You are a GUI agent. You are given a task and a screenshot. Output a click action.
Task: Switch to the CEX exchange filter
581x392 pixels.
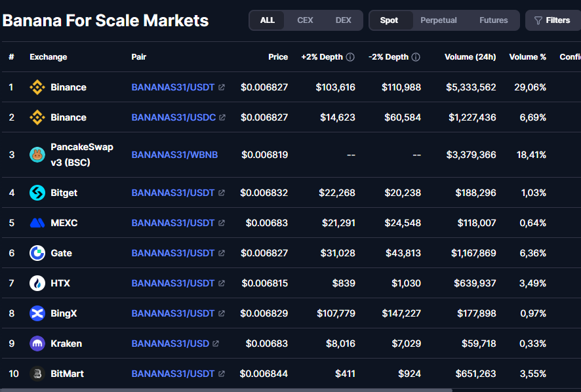[305, 20]
